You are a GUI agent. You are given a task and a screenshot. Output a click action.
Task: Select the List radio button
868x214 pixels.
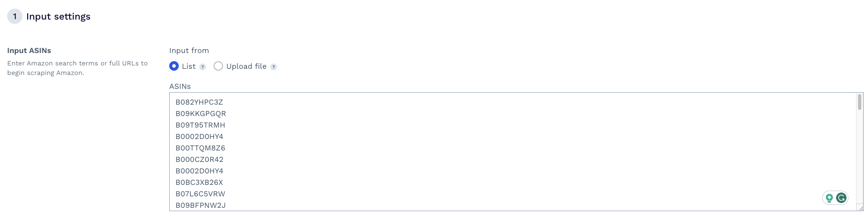coord(174,66)
